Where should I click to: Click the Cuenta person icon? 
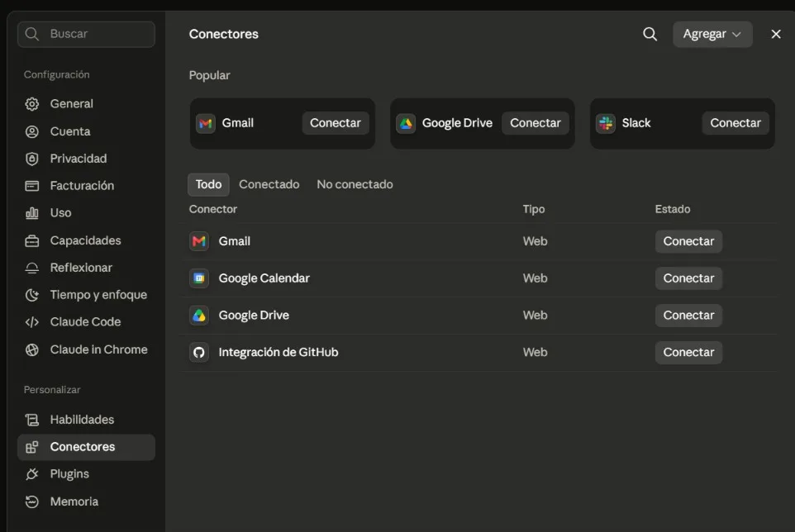(x=32, y=131)
